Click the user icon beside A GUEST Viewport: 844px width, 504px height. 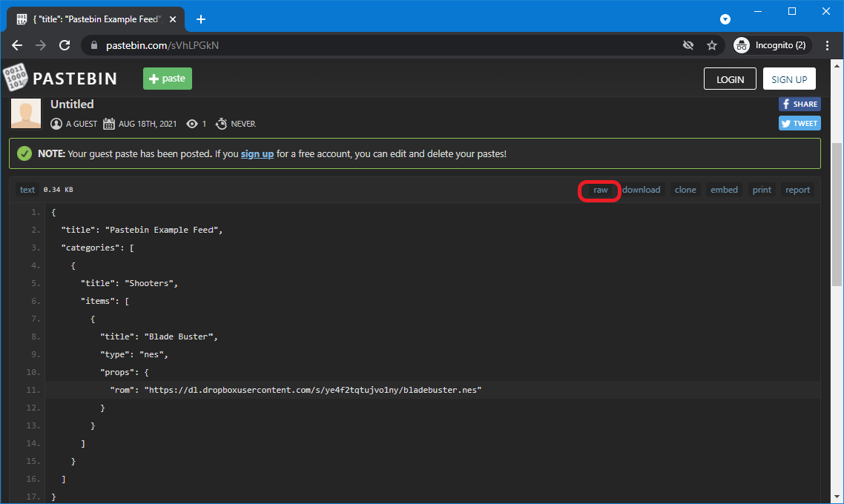pyautogui.click(x=56, y=124)
